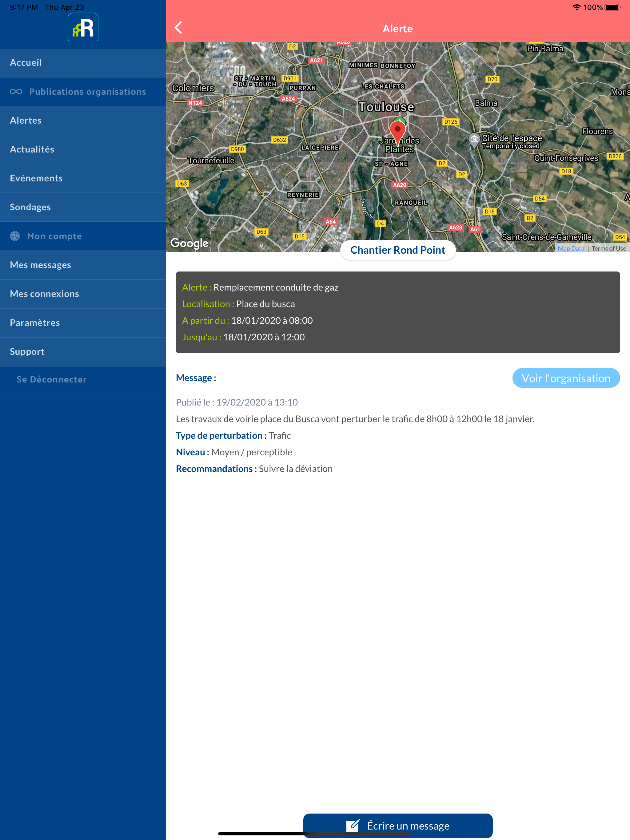The width and height of the screenshot is (630, 840).
Task: Tap 'Les travaux de voirie place du Busca' message
Action: tap(355, 419)
